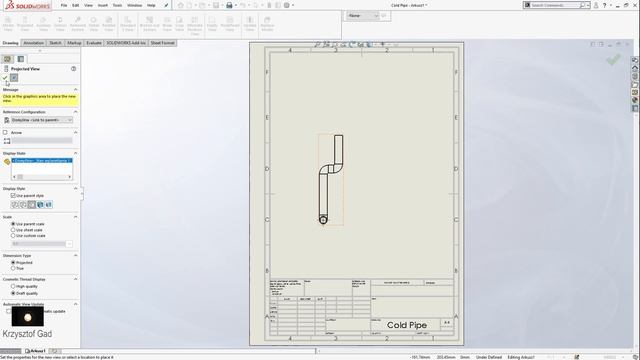
Task: Select High quality cosmetic thread display
Action: [13, 287]
